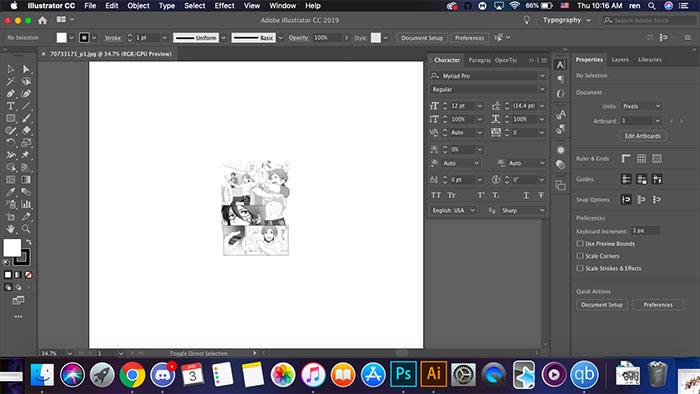The image size is (700, 394).
Task: Click Preferences under Quick Actions
Action: click(658, 305)
